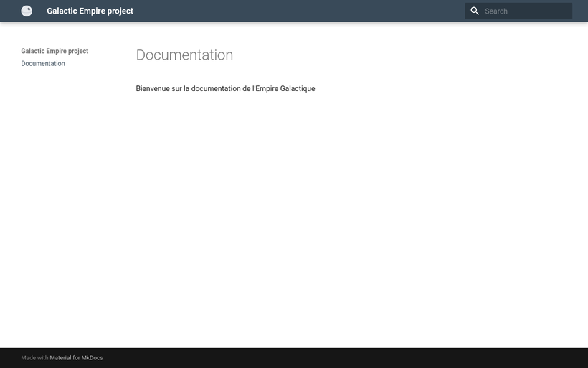Open the Material for MkDocs footer link
The height and width of the screenshot is (368, 588).
click(76, 358)
